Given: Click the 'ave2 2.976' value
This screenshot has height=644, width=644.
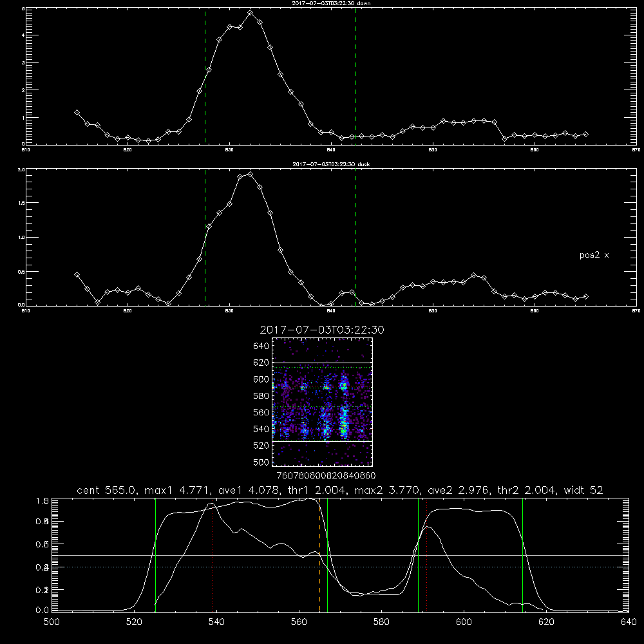Looking at the screenshot, I should pos(459,490).
